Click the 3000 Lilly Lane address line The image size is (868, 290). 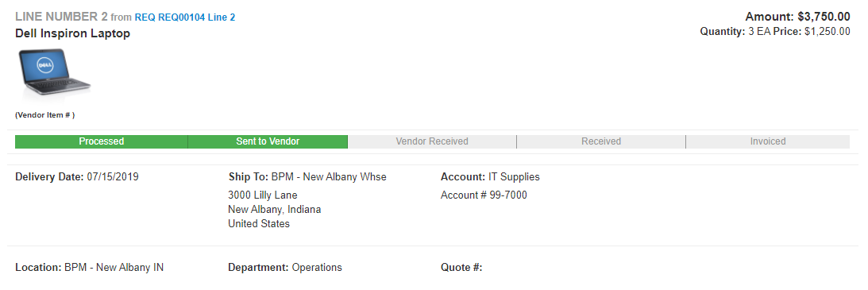tap(262, 195)
